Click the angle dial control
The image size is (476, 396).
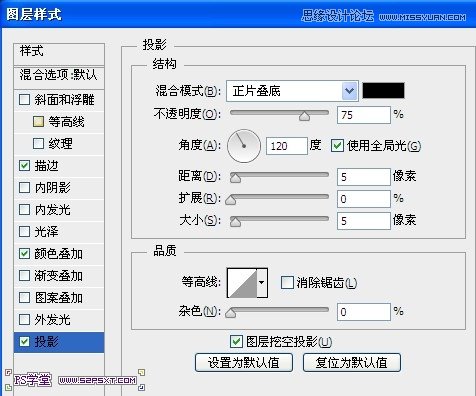244,146
